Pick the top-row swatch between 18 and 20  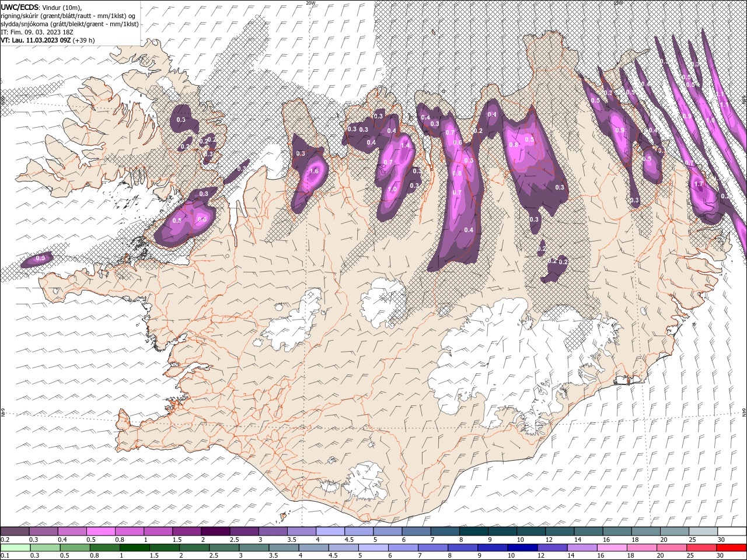pos(646,531)
